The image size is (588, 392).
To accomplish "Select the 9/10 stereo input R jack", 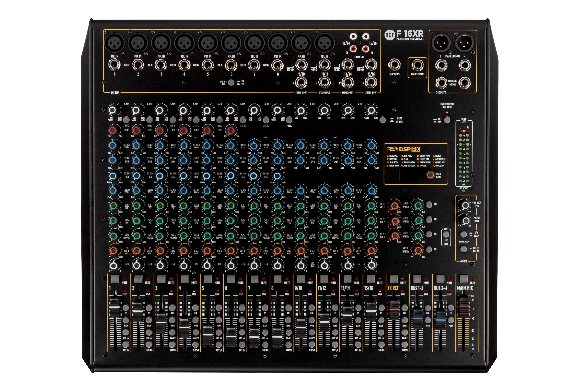I will click(301, 83).
